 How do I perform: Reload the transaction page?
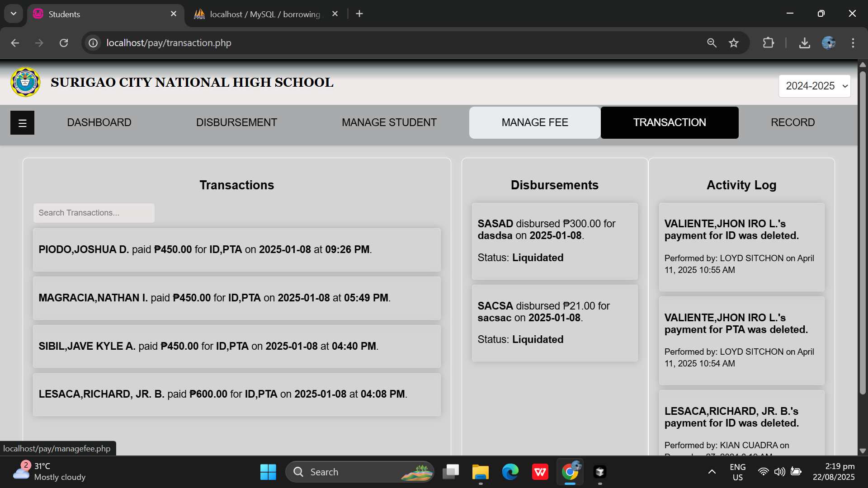[64, 43]
